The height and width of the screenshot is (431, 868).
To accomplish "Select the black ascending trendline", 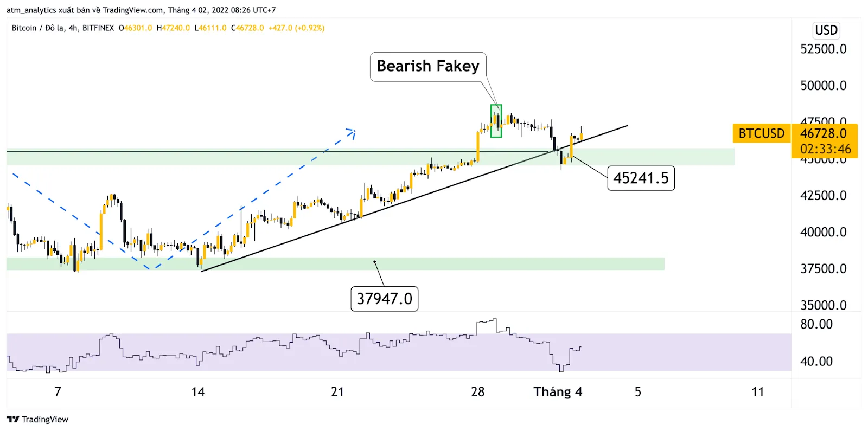I will [x=414, y=198].
